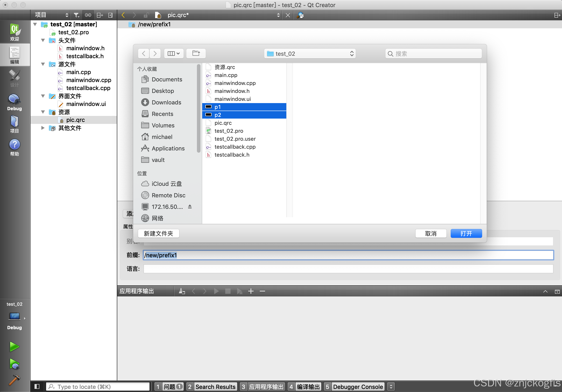Viewport: 562px width, 392px height.
Task: Click the filter tree funnel icon
Action: point(76,15)
